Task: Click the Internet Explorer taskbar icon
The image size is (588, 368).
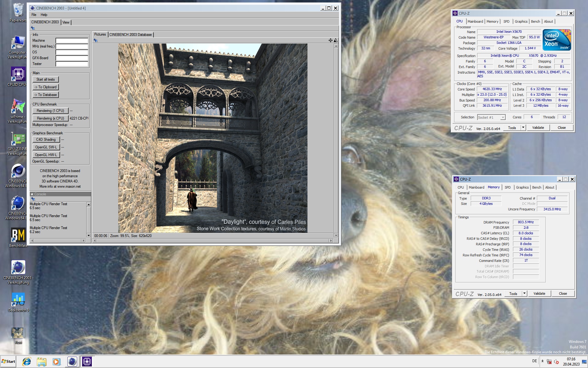Action: pyautogui.click(x=27, y=362)
